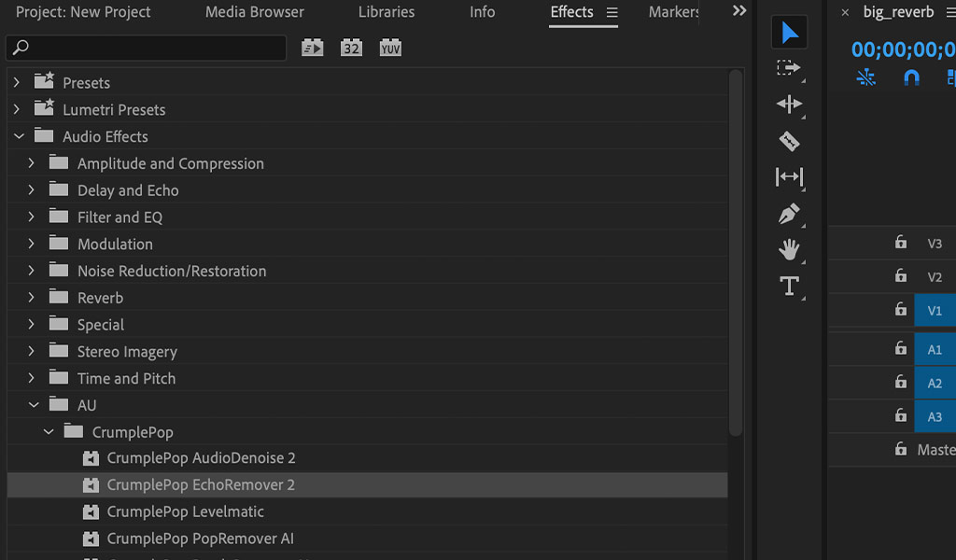Collapse the AU folder
The height and width of the screenshot is (560, 956).
click(34, 405)
